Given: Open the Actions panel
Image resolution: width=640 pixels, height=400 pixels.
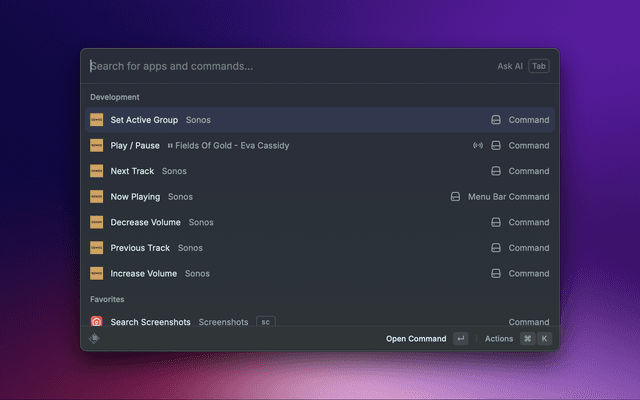Looking at the screenshot, I should [x=499, y=339].
